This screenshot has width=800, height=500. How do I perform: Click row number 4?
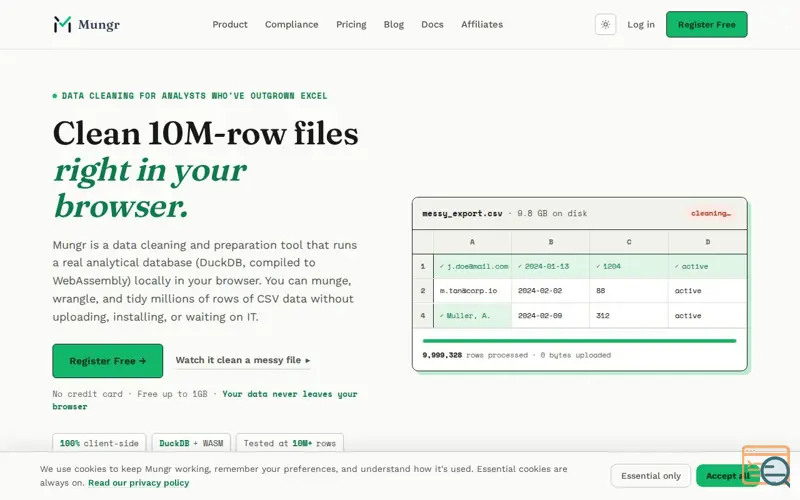click(x=423, y=316)
